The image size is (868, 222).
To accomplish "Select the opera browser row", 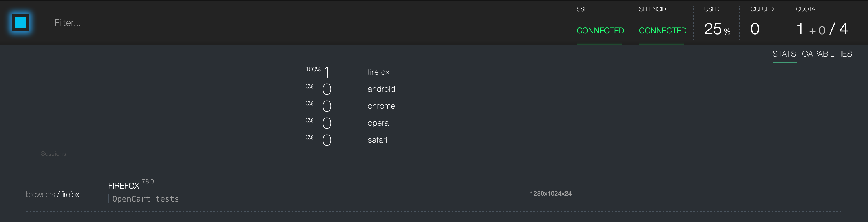I will pyautogui.click(x=434, y=123).
